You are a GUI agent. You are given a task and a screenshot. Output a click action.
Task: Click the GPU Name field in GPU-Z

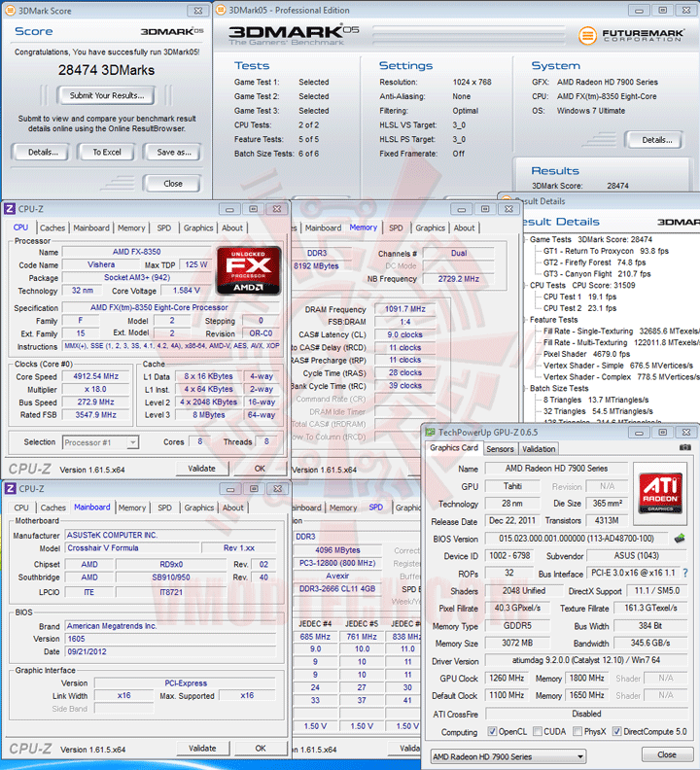tap(556, 469)
